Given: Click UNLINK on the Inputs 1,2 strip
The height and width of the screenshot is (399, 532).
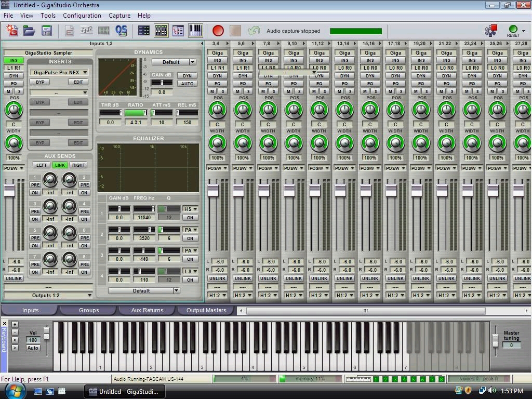Looking at the screenshot, I should click(14, 278).
